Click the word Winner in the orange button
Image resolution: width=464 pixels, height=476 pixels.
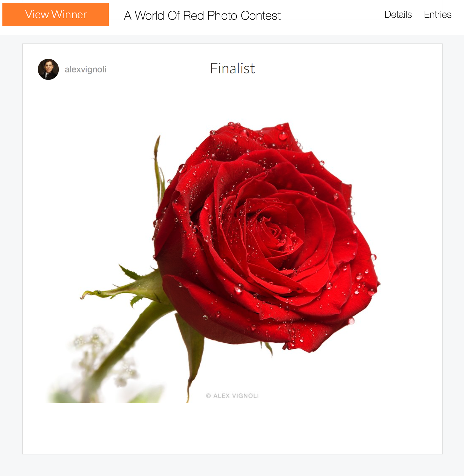pos(69,14)
